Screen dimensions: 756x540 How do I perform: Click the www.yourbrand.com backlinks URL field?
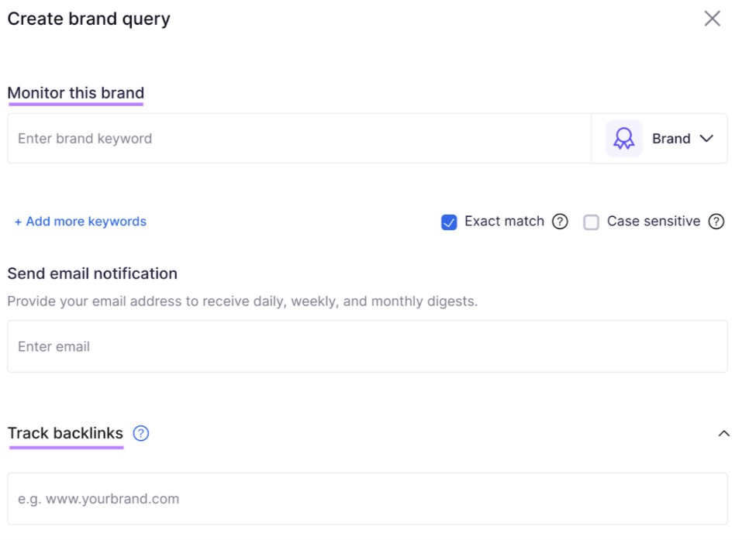(368, 499)
